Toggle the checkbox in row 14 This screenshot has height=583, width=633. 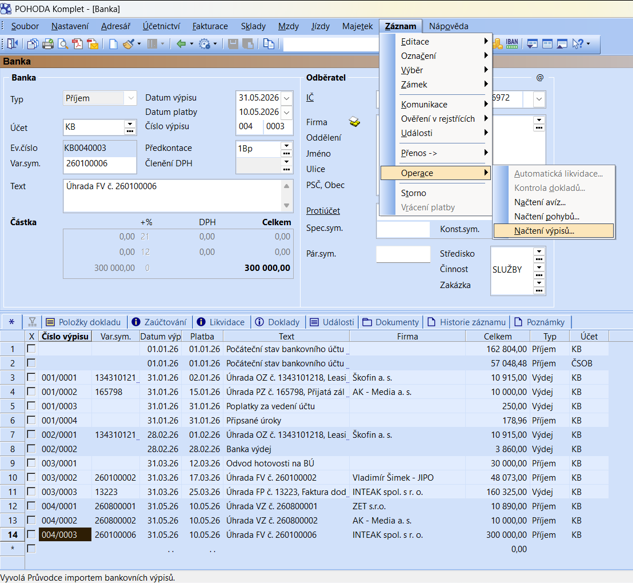(31, 535)
